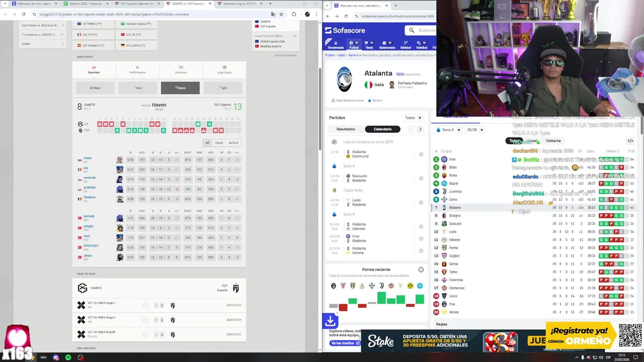Select Attack side filter in stats
Screen dimensions: 644x362
click(219, 143)
